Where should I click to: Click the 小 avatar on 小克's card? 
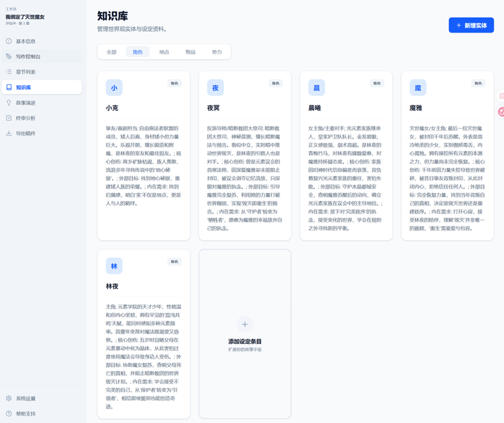[x=114, y=88]
